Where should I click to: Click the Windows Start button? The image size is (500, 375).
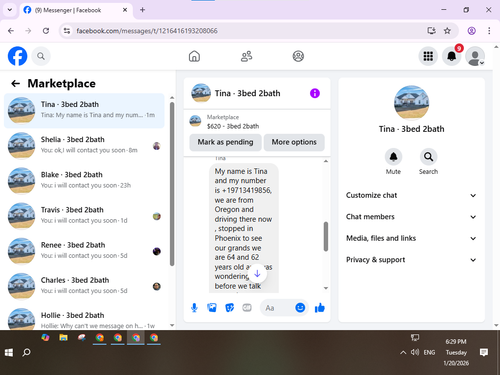tap(9, 352)
